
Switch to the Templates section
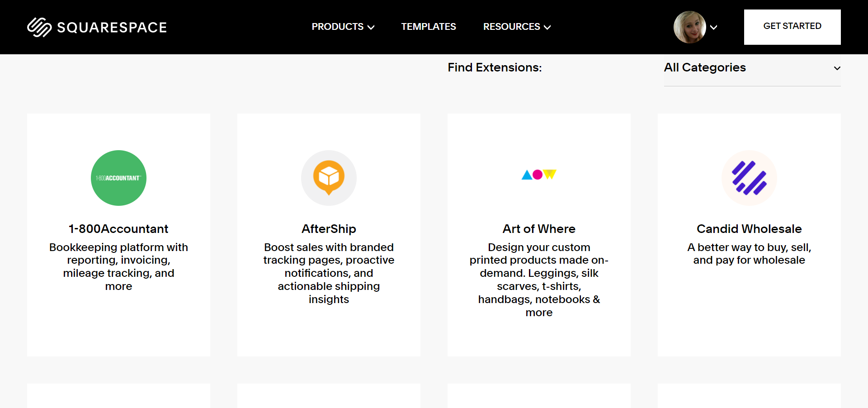click(x=429, y=27)
